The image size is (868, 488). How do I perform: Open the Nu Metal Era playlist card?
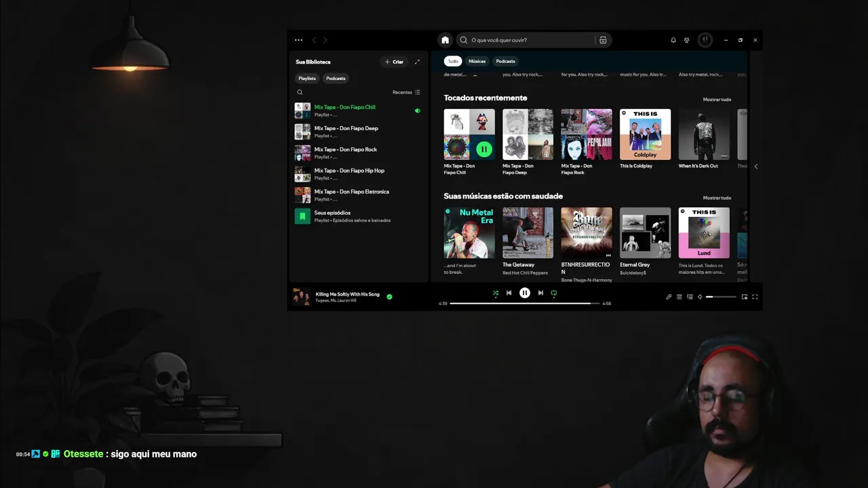click(x=469, y=242)
